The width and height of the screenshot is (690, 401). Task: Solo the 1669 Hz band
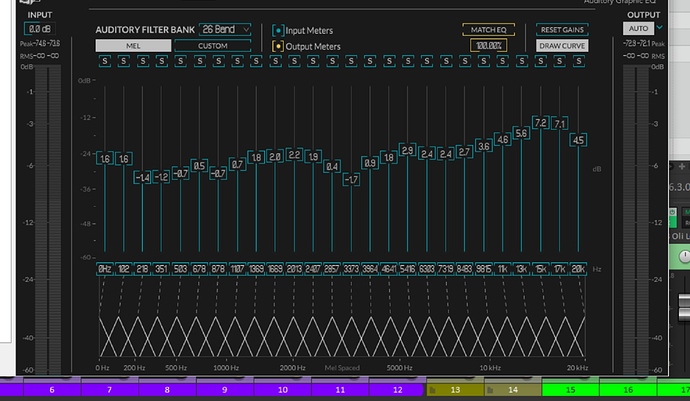pyautogui.click(x=275, y=61)
